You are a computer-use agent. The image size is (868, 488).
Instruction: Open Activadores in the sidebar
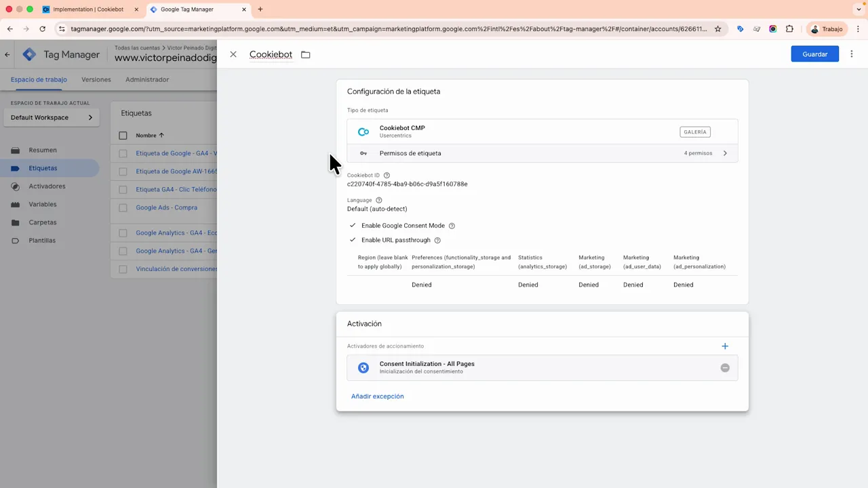[x=47, y=186]
